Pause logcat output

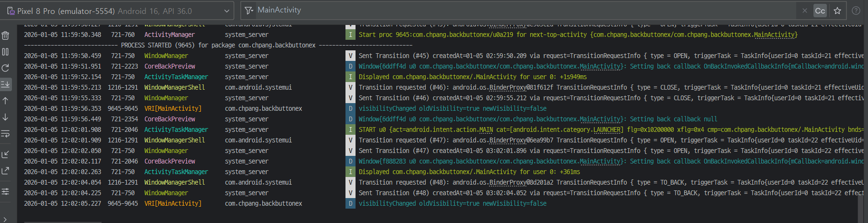pos(5,52)
